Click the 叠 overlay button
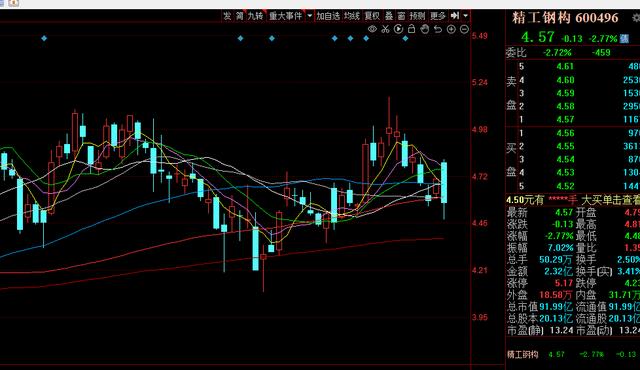Viewport: 640px width, 370px height. tap(389, 16)
